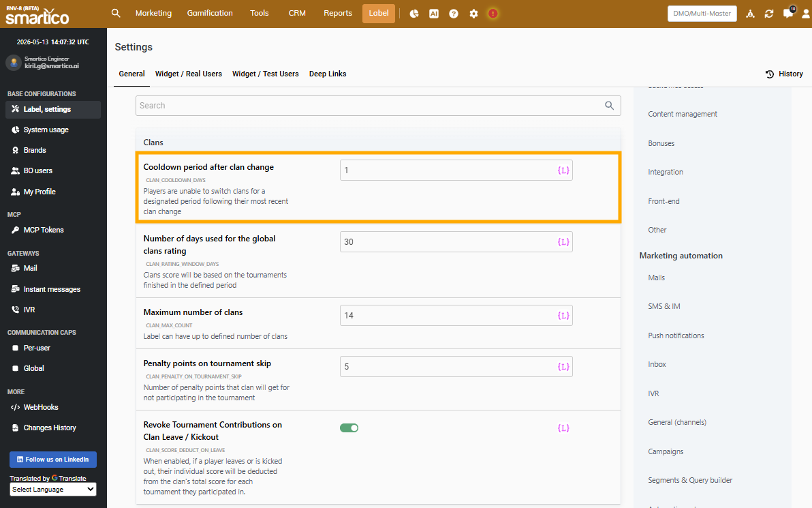812x508 pixels.
Task: Toggle Revoke Tournament Contributions switch
Action: (349, 428)
